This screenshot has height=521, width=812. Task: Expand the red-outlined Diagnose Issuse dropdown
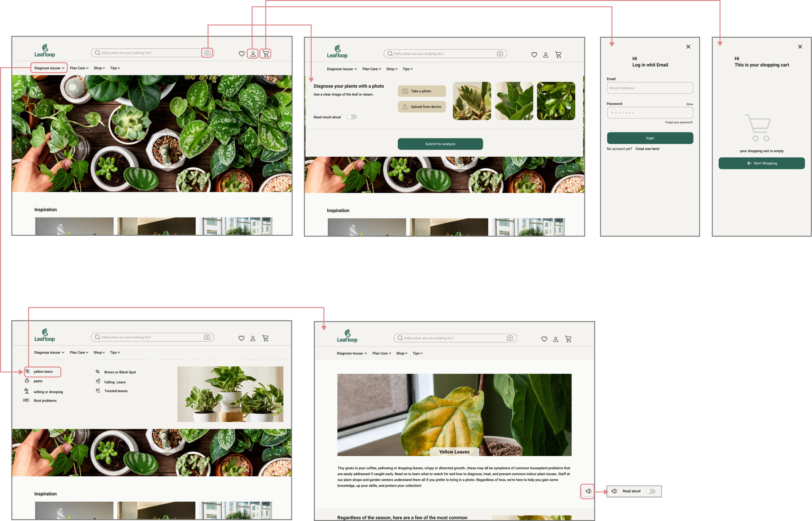[x=49, y=68]
